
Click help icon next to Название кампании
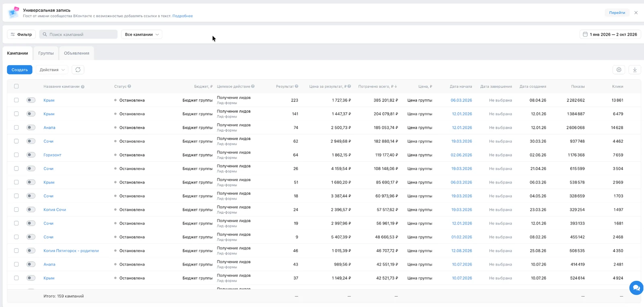[x=83, y=87]
